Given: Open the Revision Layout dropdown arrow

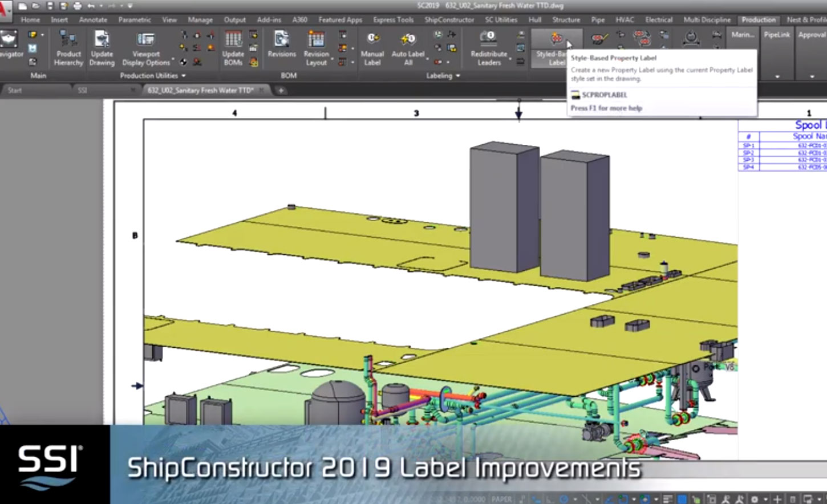Looking at the screenshot, I should tap(333, 59).
